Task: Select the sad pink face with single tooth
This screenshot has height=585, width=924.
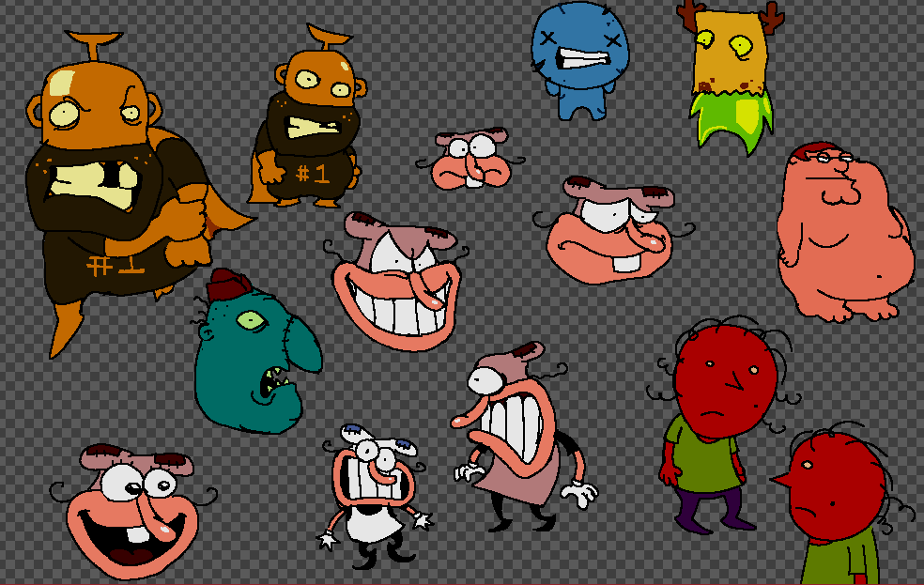Action: point(613,230)
